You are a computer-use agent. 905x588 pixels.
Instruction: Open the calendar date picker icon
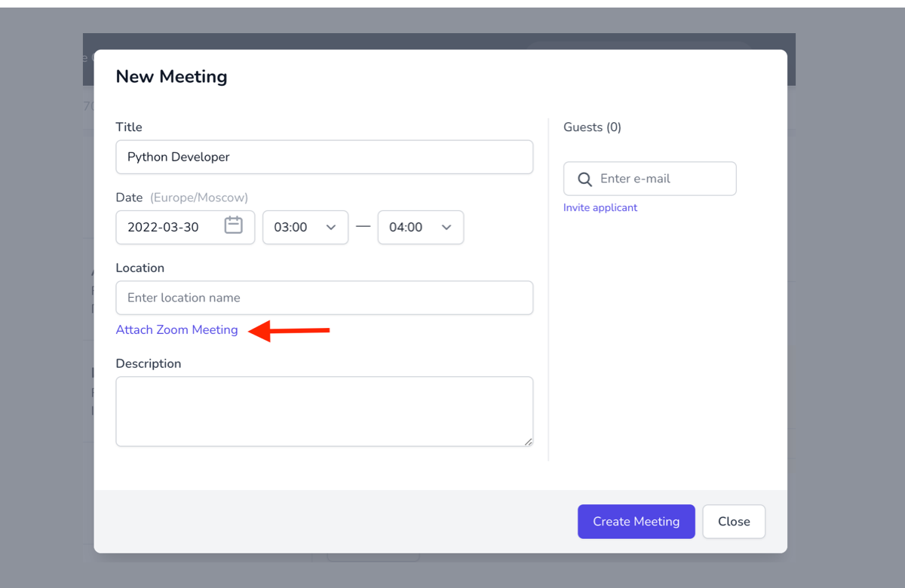point(234,226)
